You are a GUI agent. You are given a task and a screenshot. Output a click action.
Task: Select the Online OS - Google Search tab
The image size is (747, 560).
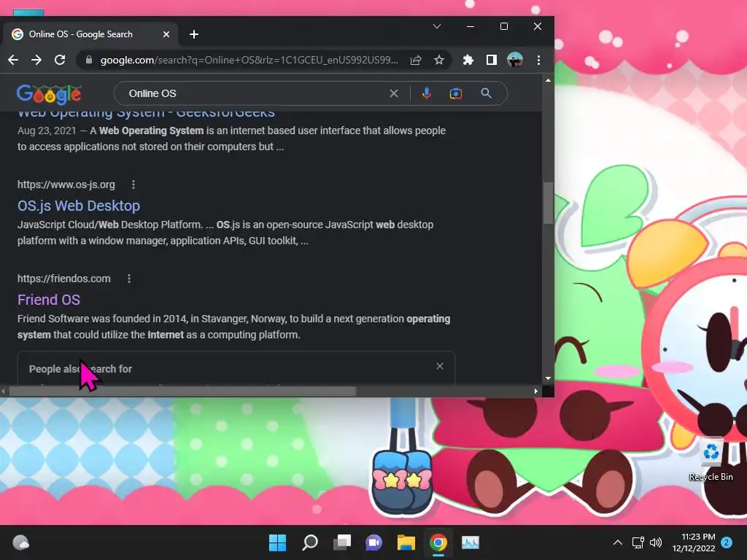(x=90, y=34)
